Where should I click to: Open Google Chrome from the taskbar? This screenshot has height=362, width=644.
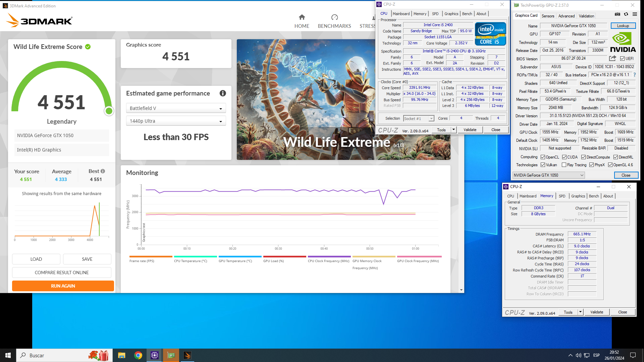(x=138, y=355)
